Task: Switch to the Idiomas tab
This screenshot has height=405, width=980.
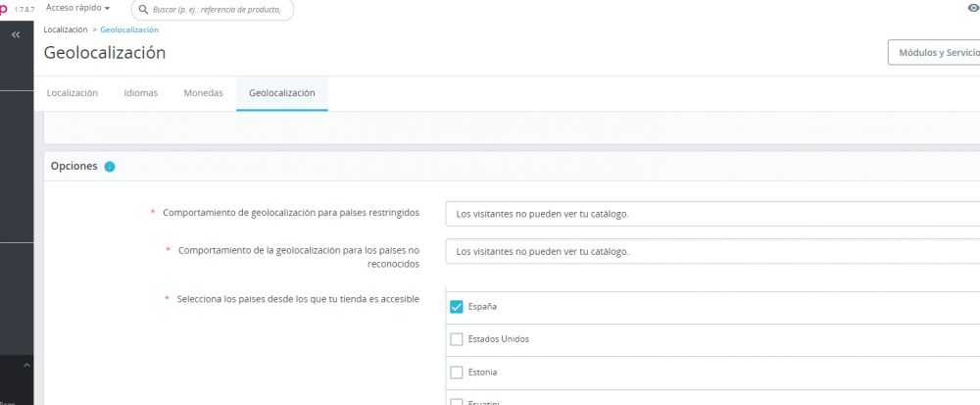Action: 140,93
